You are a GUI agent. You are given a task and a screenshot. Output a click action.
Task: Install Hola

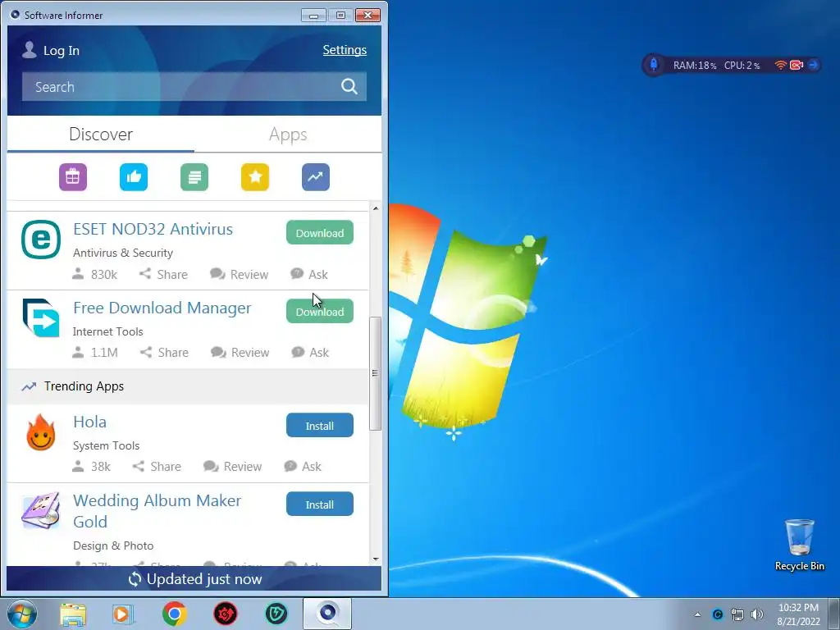[x=320, y=426]
